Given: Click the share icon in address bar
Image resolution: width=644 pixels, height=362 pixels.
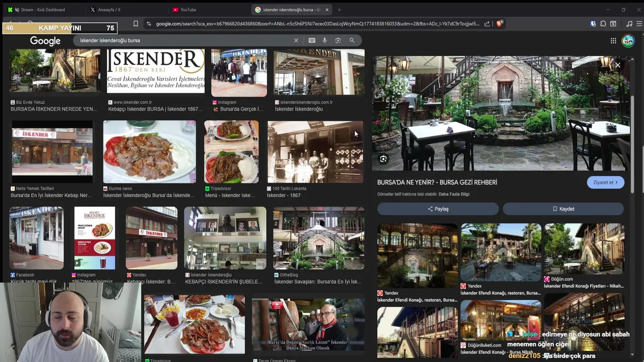Looking at the screenshot, I should click(487, 24).
